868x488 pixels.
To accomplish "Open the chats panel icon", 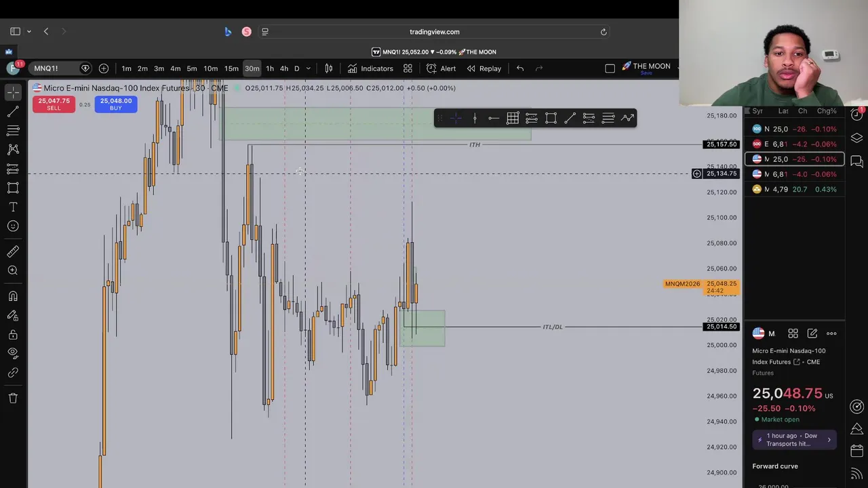I will [x=856, y=161].
